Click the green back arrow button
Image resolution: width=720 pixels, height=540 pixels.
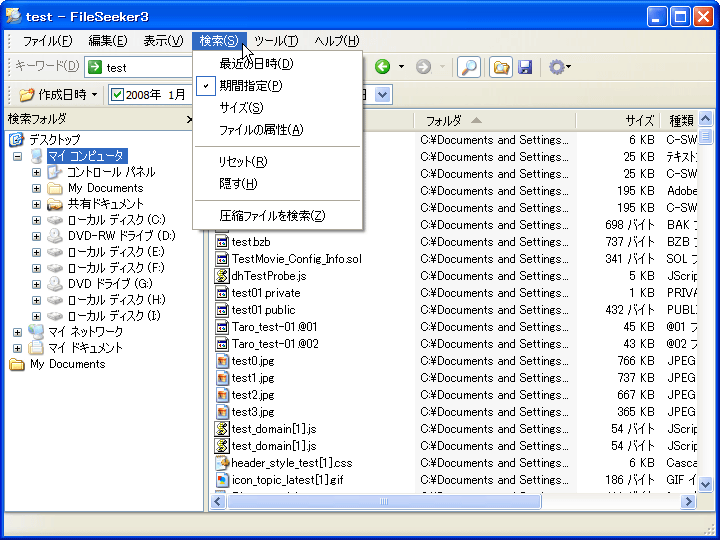pyautogui.click(x=382, y=67)
